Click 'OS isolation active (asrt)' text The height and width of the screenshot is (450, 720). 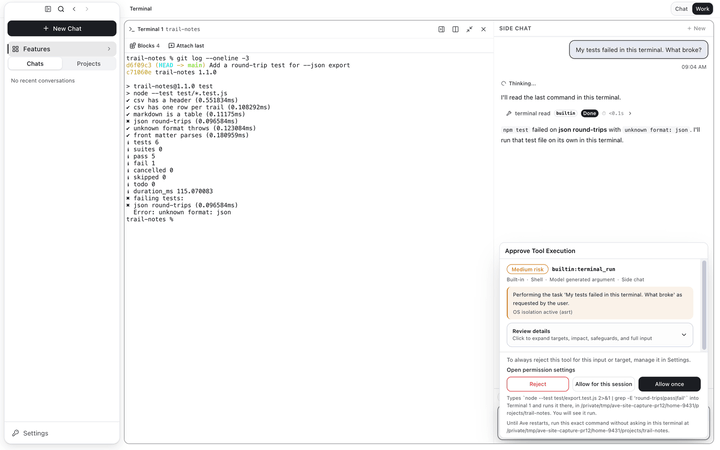click(542, 312)
